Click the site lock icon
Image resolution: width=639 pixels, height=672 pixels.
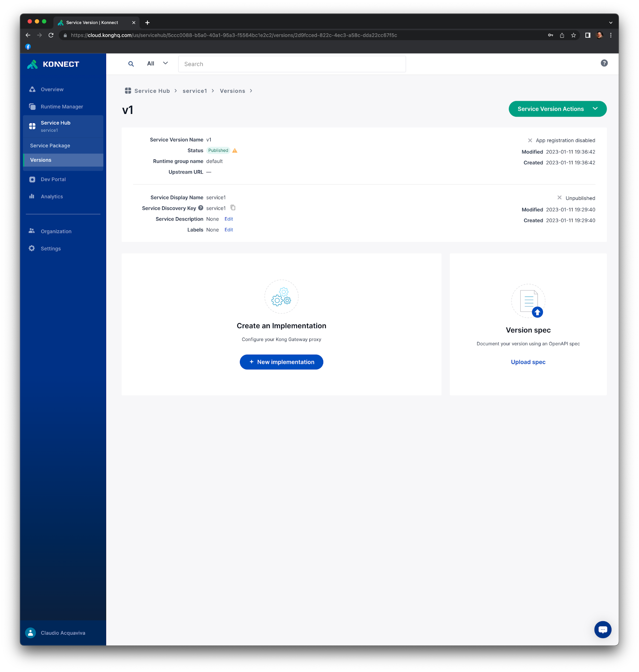(x=66, y=35)
